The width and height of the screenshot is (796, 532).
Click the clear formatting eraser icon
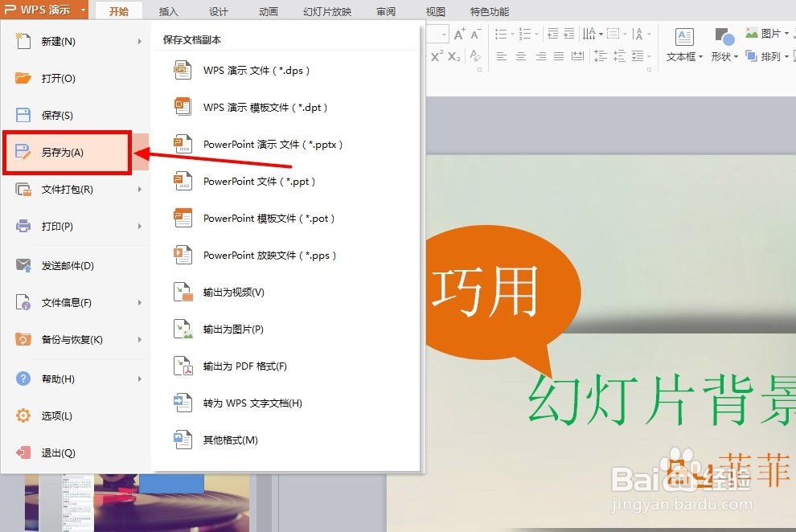coord(475,55)
